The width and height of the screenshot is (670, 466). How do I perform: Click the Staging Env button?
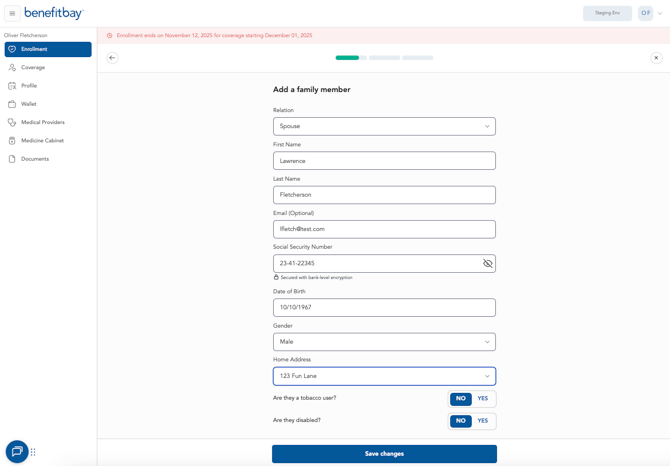pos(607,13)
